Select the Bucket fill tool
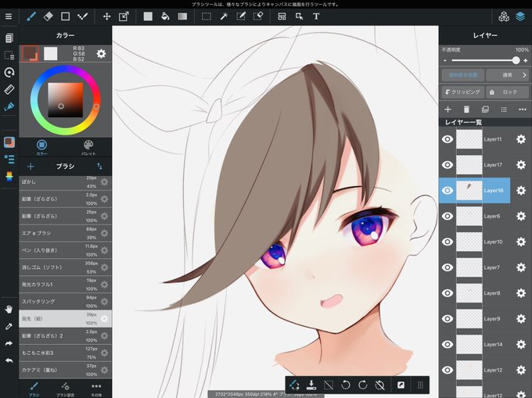This screenshot has height=398, width=532. coord(165,16)
